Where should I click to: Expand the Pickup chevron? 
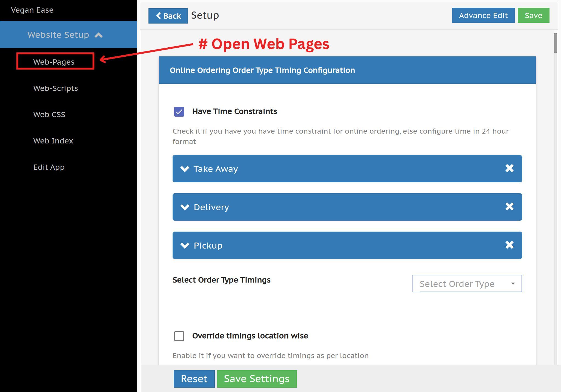coord(185,245)
